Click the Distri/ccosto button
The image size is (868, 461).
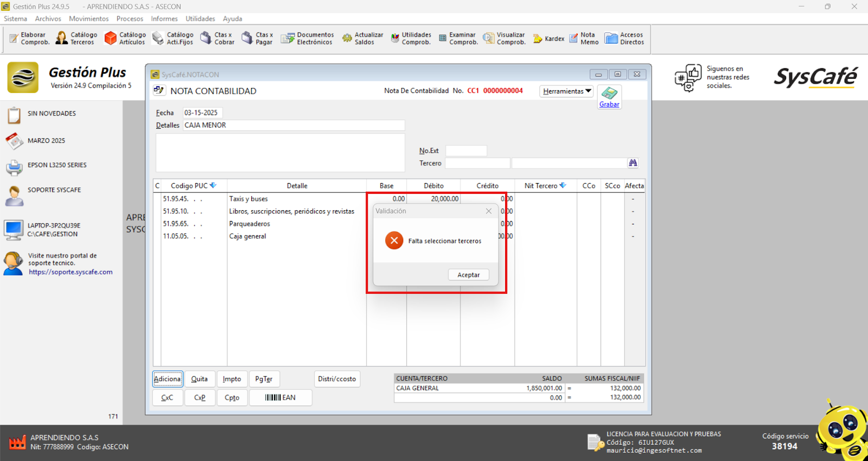click(337, 379)
